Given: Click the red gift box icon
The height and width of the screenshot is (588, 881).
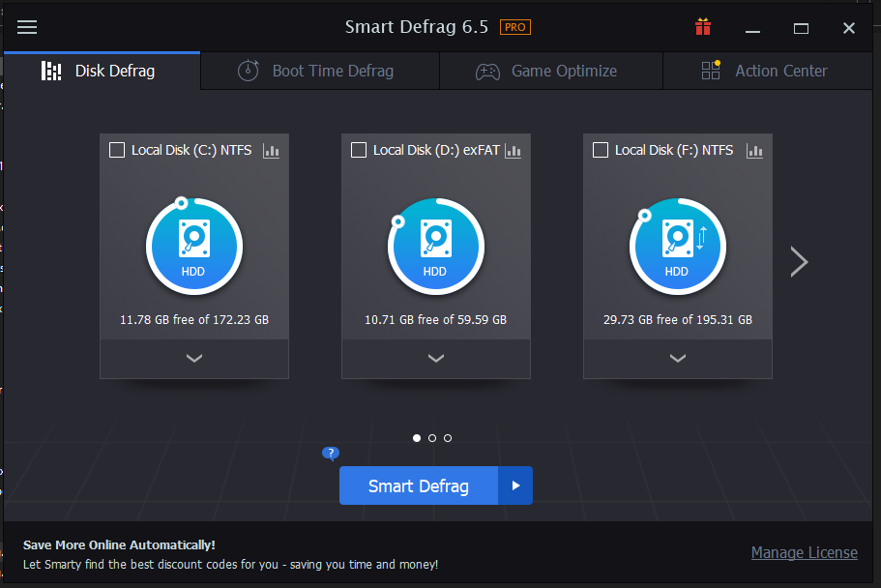Looking at the screenshot, I should point(703,26).
